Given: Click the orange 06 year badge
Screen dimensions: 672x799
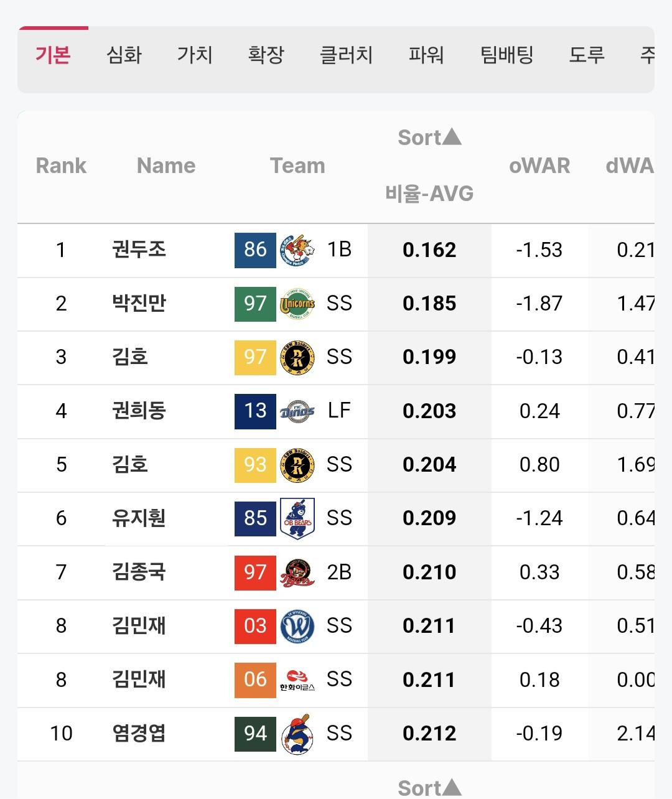Looking at the screenshot, I should point(255,680).
